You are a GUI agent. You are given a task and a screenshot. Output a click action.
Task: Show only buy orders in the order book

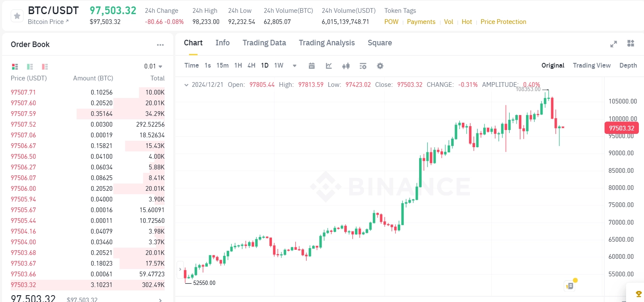[x=30, y=66]
